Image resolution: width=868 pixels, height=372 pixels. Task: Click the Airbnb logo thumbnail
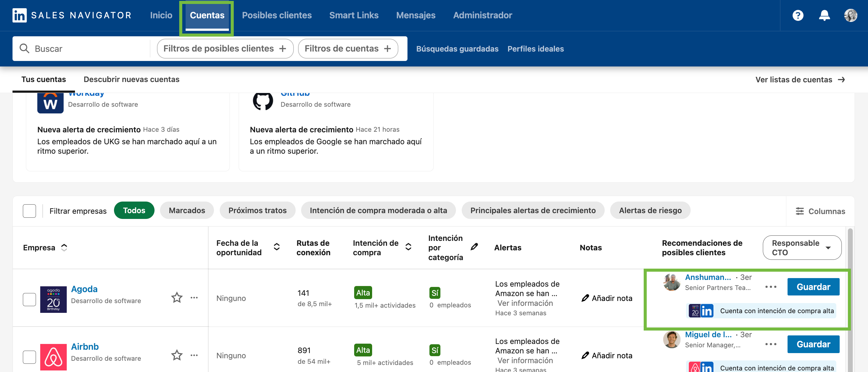tap(53, 357)
